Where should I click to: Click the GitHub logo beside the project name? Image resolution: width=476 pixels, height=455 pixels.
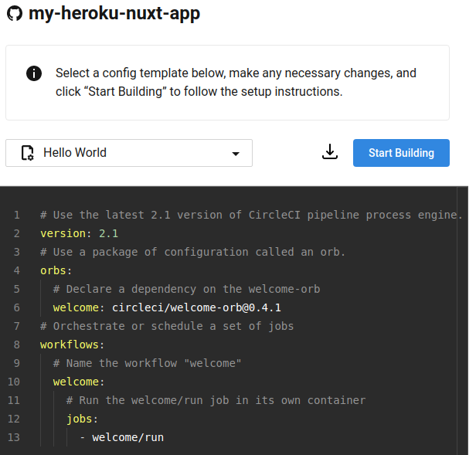click(x=14, y=14)
